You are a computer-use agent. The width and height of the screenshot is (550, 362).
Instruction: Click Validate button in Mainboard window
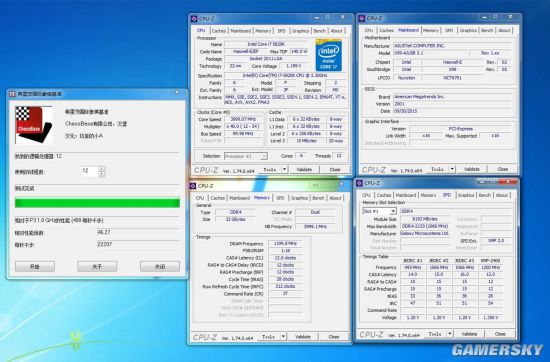471,169
